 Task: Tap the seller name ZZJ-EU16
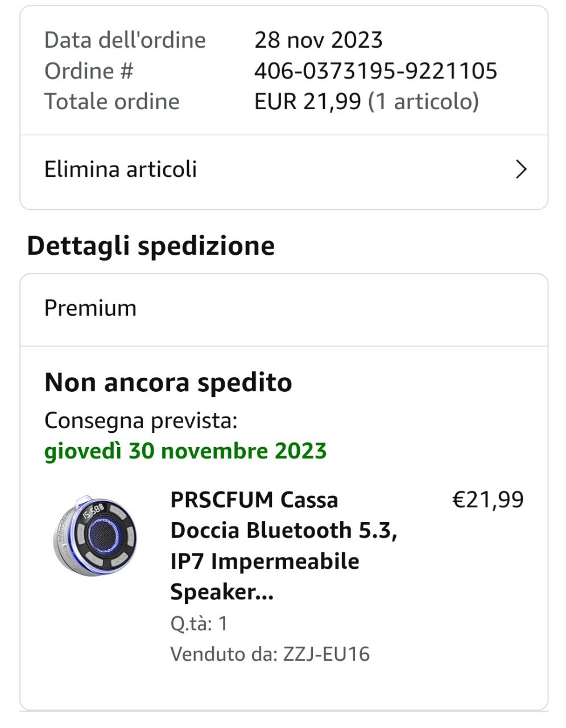pyautogui.click(x=327, y=654)
